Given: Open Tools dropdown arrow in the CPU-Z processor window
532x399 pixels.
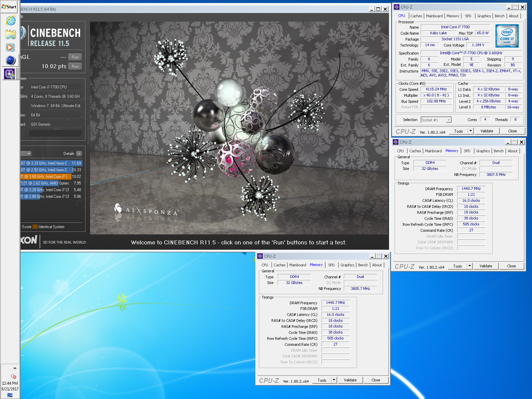Looking at the screenshot, I should [470, 131].
